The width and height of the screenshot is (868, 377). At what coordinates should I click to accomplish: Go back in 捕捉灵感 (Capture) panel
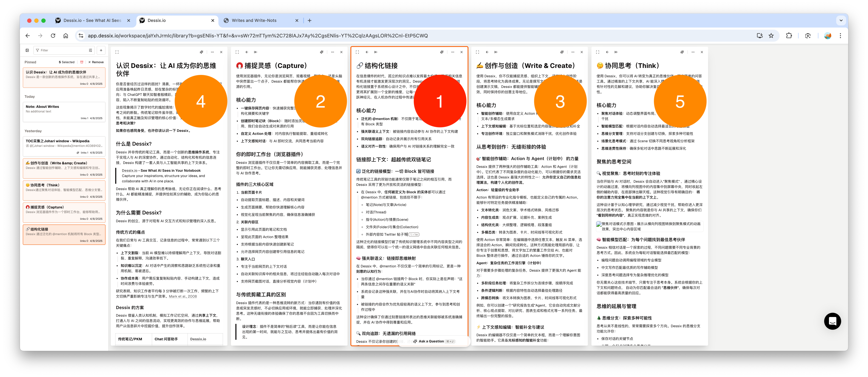click(247, 52)
